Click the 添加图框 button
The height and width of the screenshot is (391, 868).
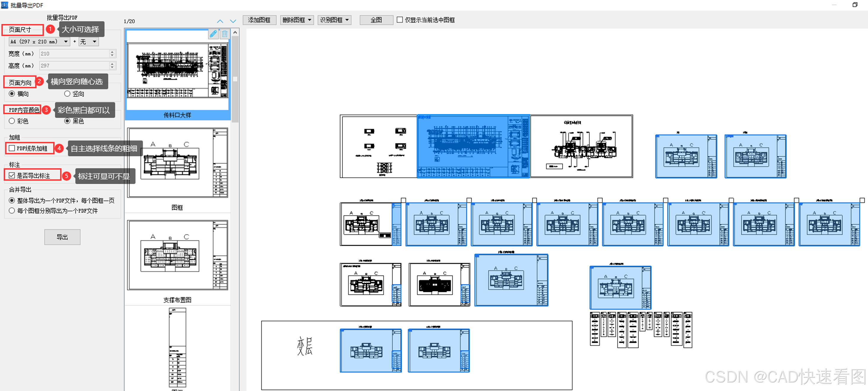pyautogui.click(x=259, y=20)
